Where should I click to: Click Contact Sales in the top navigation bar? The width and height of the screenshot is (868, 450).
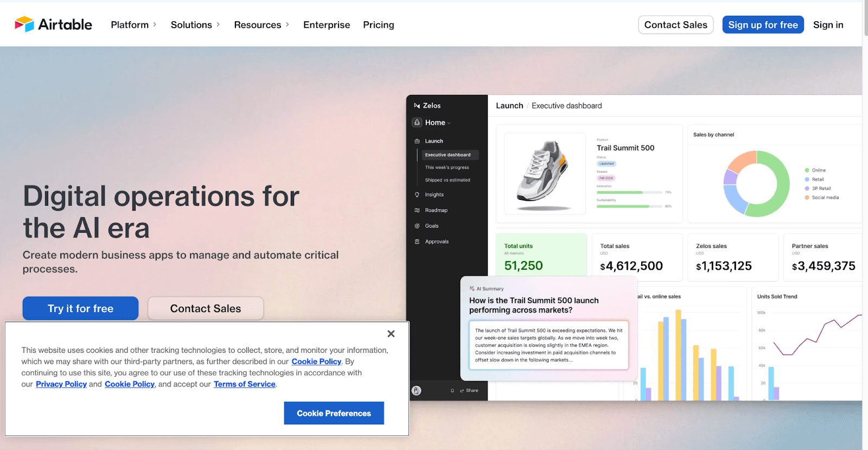[676, 25]
